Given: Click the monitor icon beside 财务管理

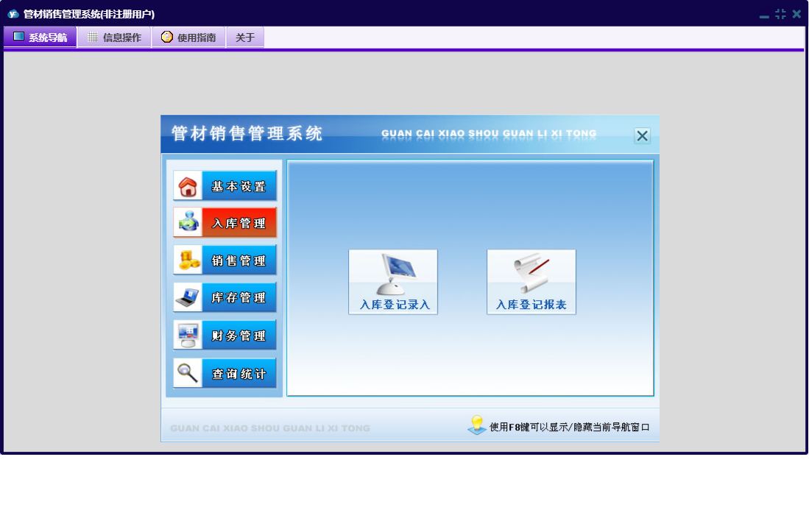Looking at the screenshot, I should click(188, 335).
